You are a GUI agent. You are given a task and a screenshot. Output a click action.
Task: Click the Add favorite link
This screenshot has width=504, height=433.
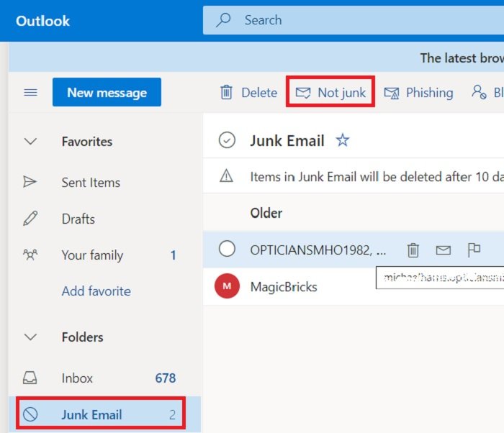tap(96, 291)
